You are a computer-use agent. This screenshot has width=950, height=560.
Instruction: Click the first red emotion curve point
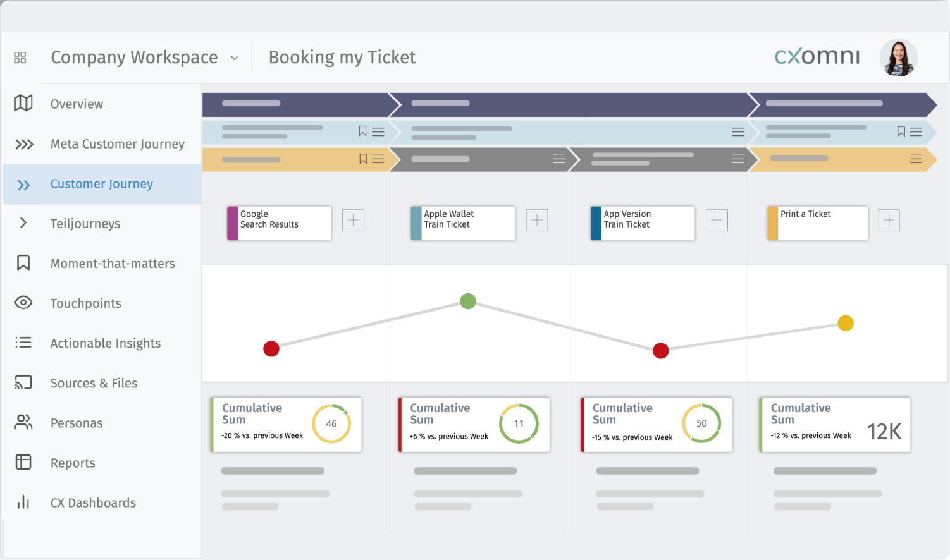pyautogui.click(x=271, y=349)
